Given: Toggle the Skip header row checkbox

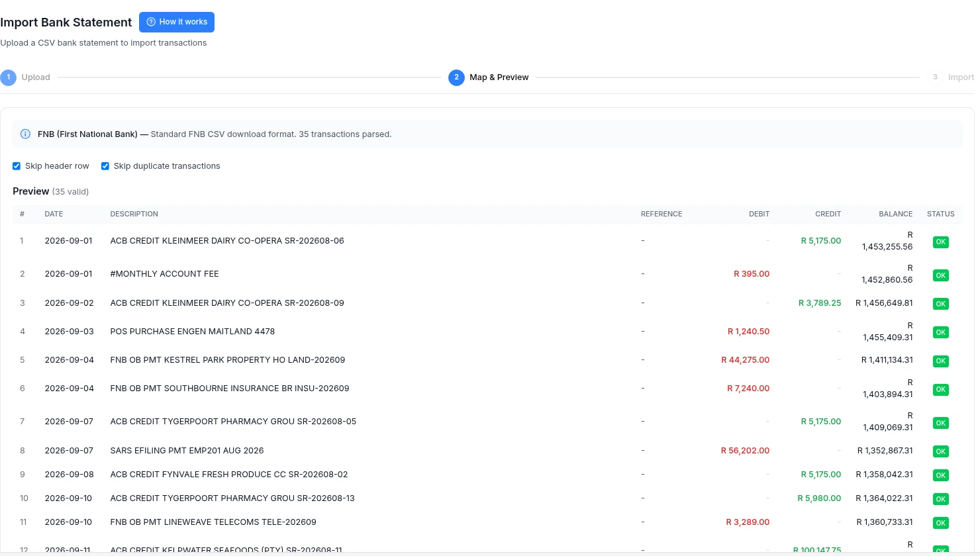Looking at the screenshot, I should 17,166.
